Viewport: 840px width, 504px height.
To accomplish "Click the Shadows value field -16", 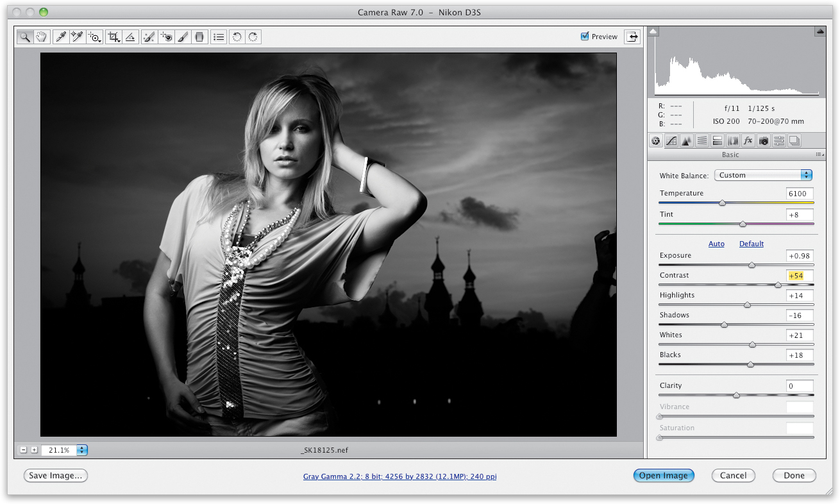I will 800,315.
